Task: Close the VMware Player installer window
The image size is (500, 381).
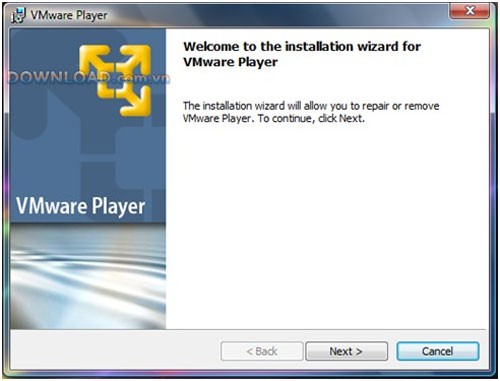Action: (470, 11)
